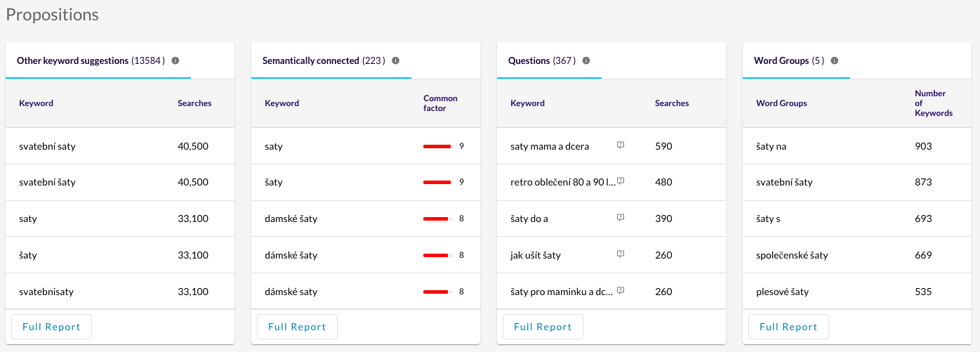980x352 pixels.
Task: Click Keyword column header in Semantically connected
Action: tap(282, 103)
